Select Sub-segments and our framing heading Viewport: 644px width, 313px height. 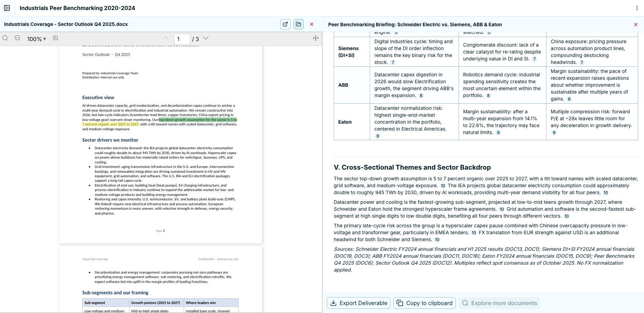coord(115,293)
